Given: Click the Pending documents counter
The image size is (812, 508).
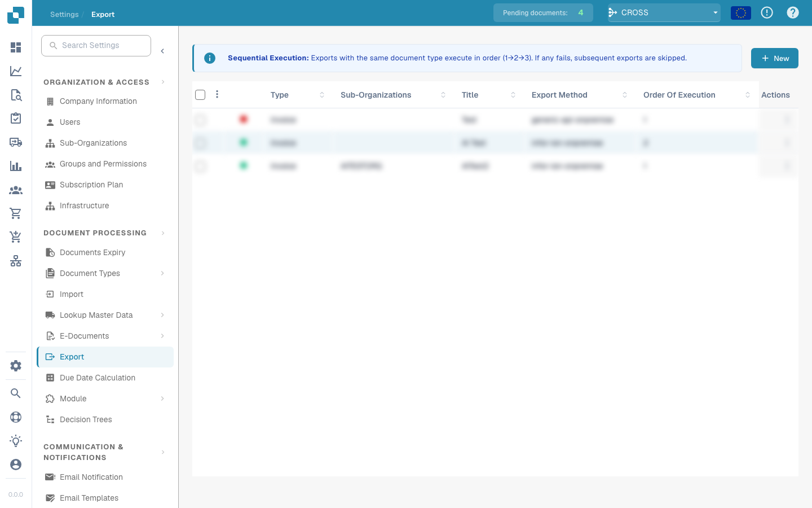Looking at the screenshot, I should click(543, 12).
